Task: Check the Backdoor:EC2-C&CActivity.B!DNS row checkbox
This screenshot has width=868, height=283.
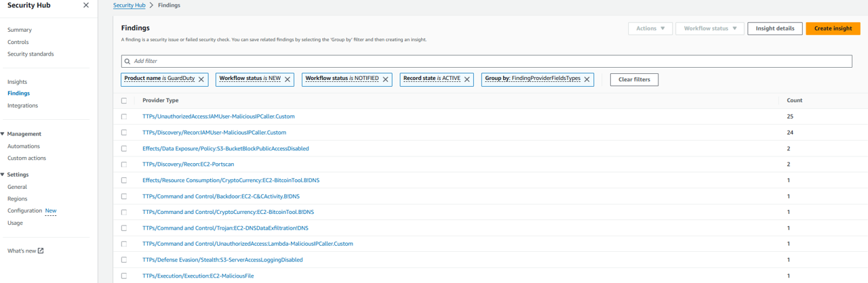Action: coord(124,196)
